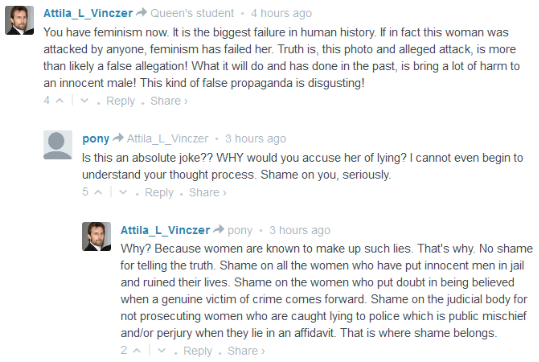Viewport: 539px width, 362px height.
Task: Reply to pony's comment
Action: click(159, 193)
